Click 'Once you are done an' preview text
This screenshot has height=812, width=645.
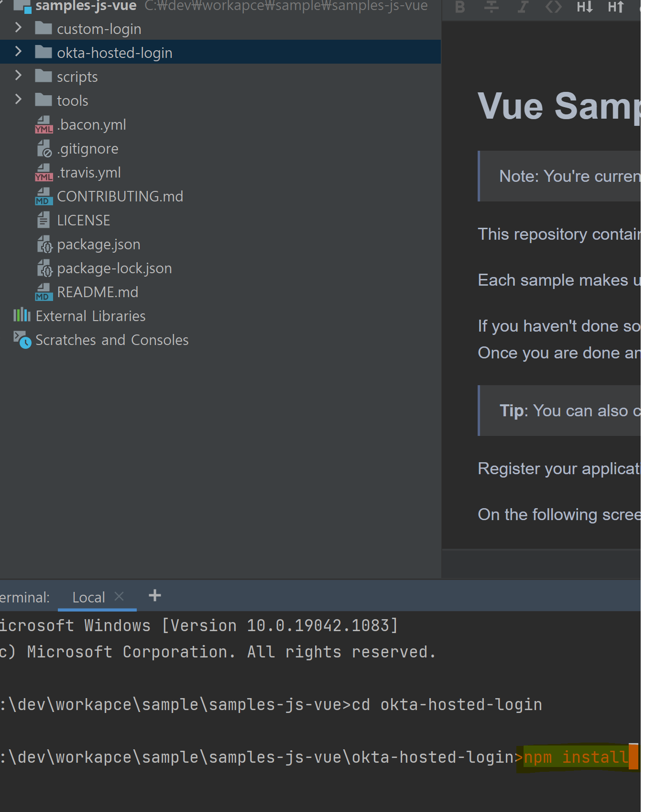[559, 353]
